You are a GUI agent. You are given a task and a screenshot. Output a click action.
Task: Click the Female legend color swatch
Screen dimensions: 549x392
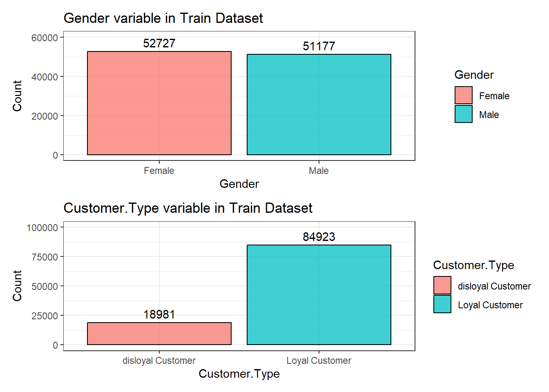(463, 95)
